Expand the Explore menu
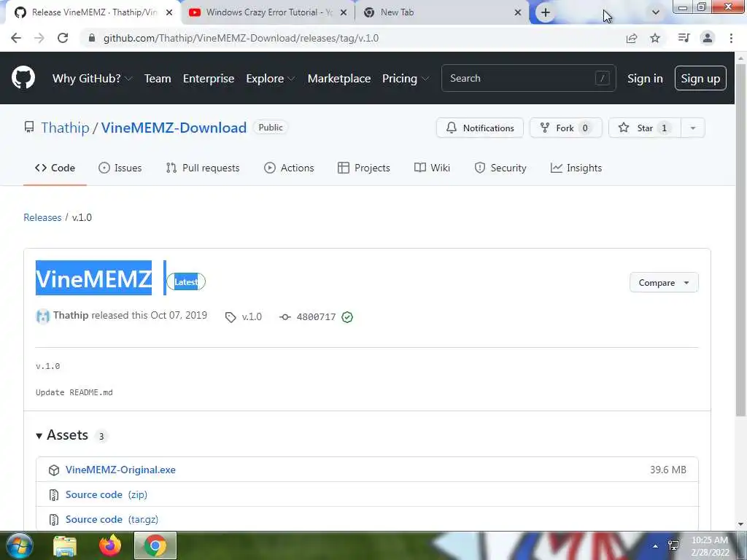Screen dimensions: 747x560 271,79
